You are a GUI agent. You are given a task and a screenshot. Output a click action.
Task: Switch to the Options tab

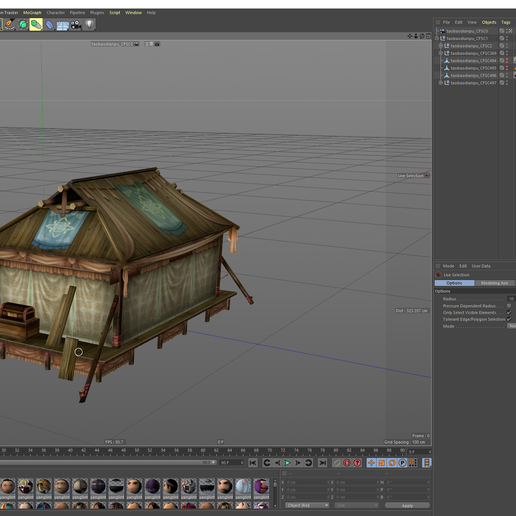click(x=454, y=283)
